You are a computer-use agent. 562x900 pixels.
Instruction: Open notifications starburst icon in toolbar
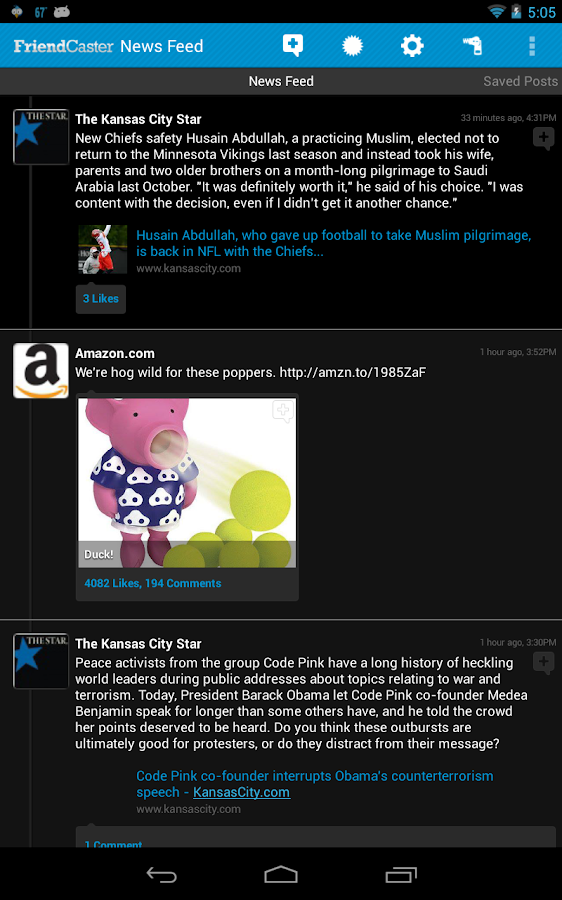pos(352,45)
